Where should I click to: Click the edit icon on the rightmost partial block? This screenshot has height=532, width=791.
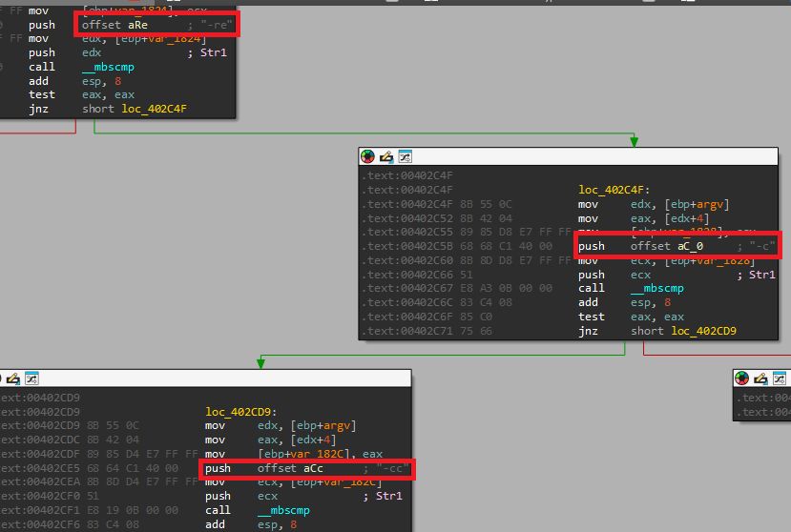coord(760,378)
